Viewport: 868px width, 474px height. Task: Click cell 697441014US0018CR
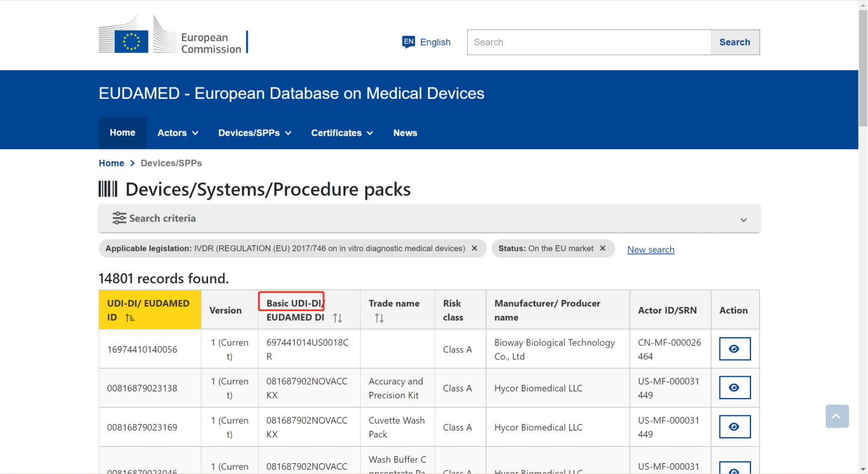point(307,349)
